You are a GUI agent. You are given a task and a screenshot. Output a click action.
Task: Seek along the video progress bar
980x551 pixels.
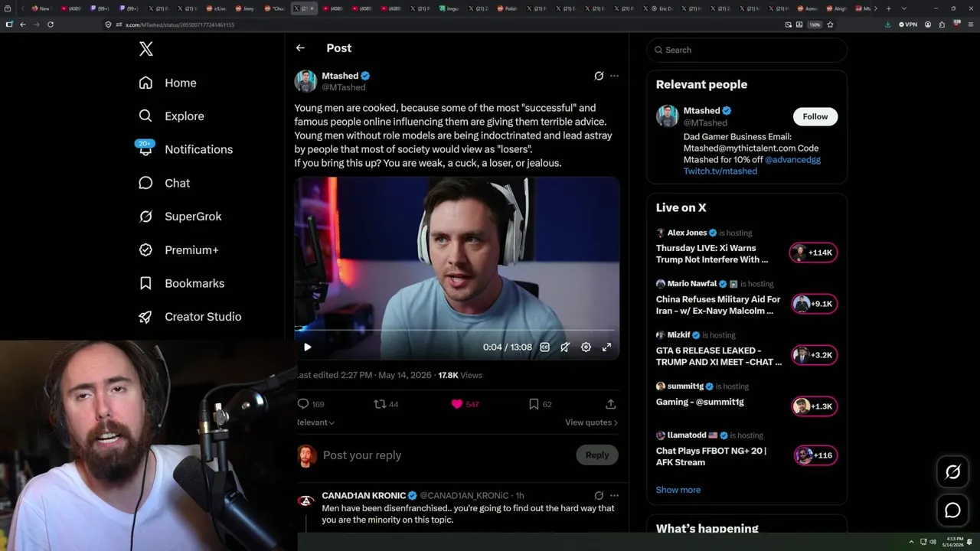[457, 331]
